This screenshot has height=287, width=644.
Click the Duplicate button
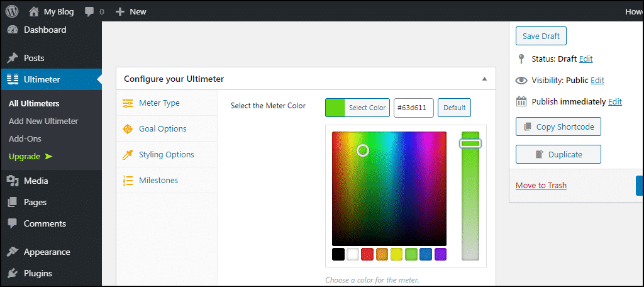pyautogui.click(x=558, y=154)
